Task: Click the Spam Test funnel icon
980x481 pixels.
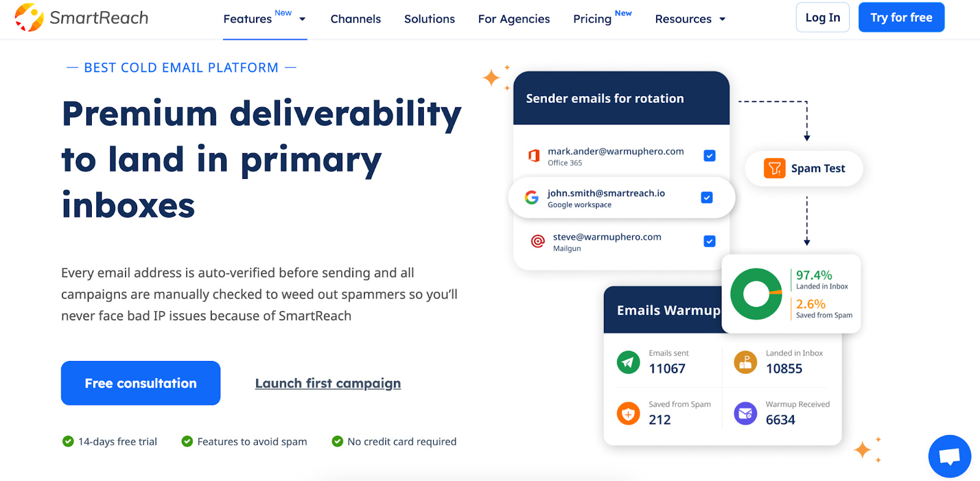Action: point(774,169)
